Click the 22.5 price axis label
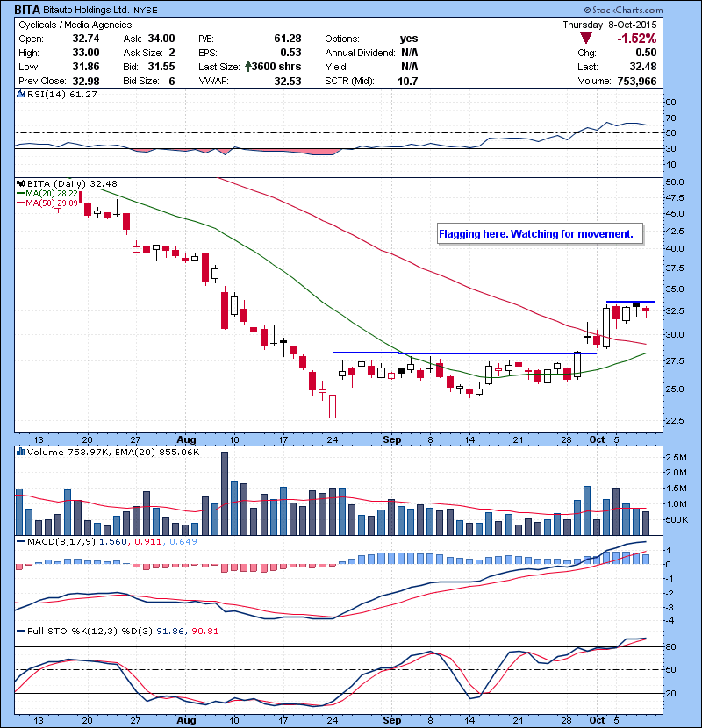Image resolution: width=702 pixels, height=728 pixels. 674,421
